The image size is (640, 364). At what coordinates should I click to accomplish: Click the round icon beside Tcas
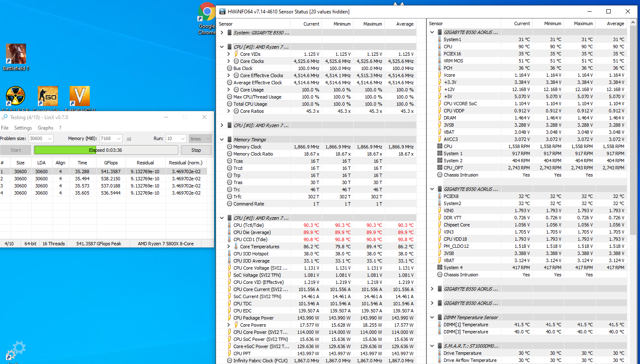click(x=229, y=161)
